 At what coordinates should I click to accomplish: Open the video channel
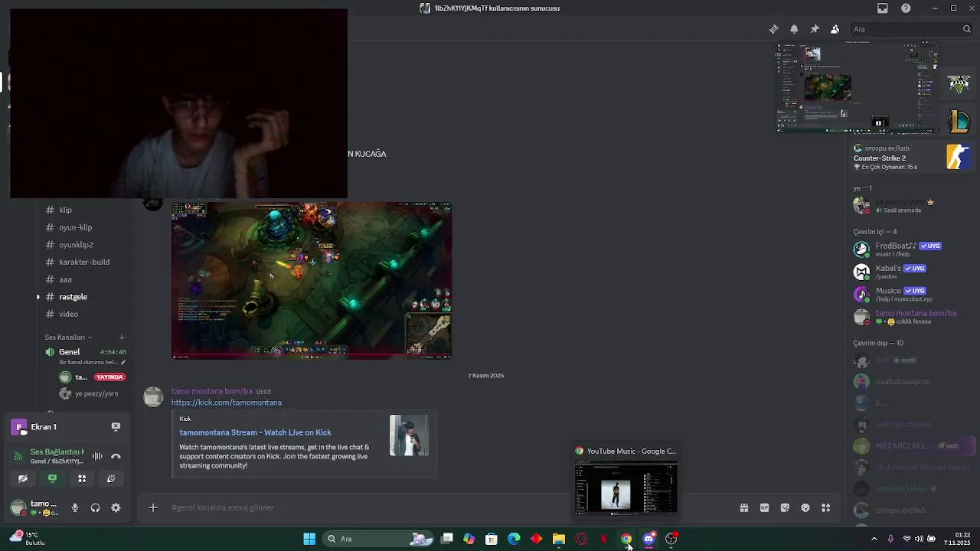click(83, 314)
